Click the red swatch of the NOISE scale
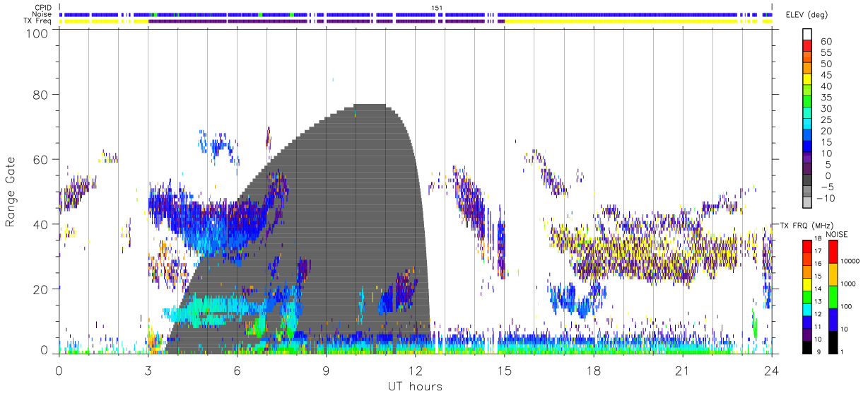This screenshot has width=868, height=401. [833, 251]
